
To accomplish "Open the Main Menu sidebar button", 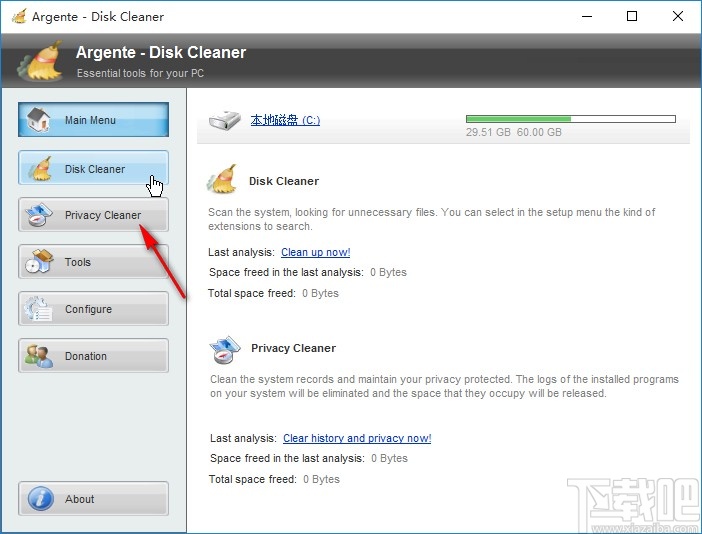I will coord(94,120).
